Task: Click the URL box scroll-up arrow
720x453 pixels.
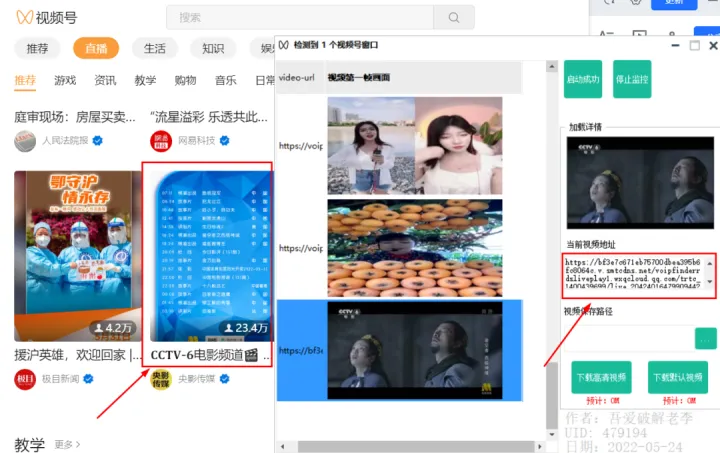Action: tap(710, 263)
